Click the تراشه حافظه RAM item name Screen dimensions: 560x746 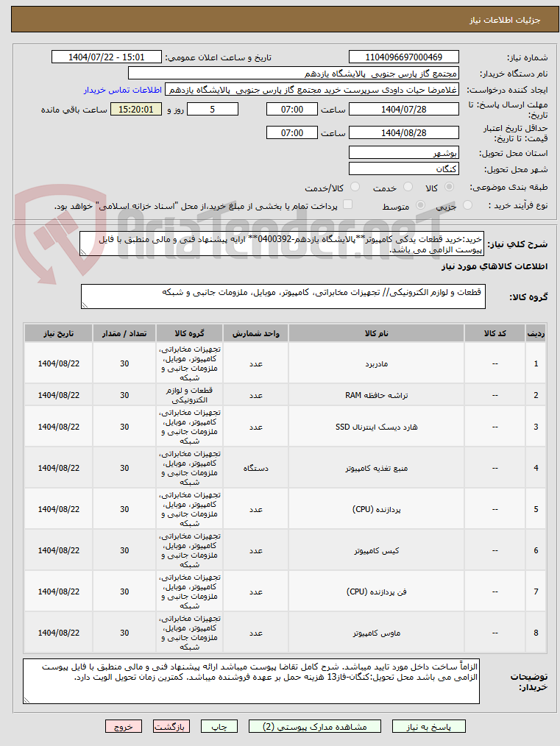coord(376,395)
